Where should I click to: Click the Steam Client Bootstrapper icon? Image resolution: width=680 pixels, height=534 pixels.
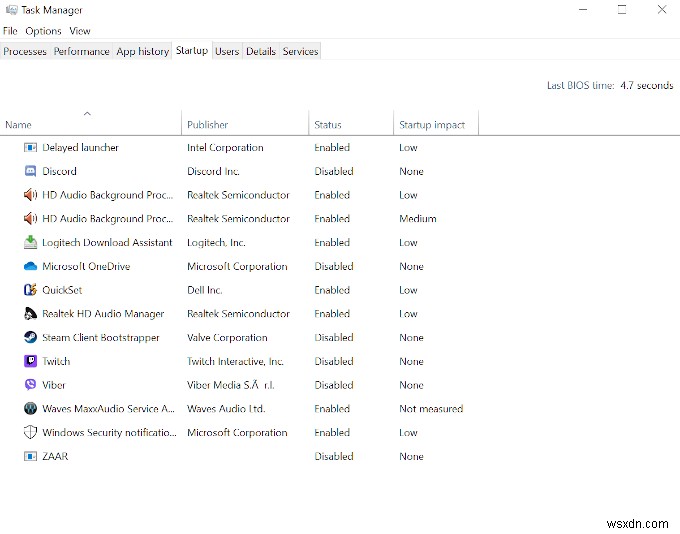(x=30, y=337)
